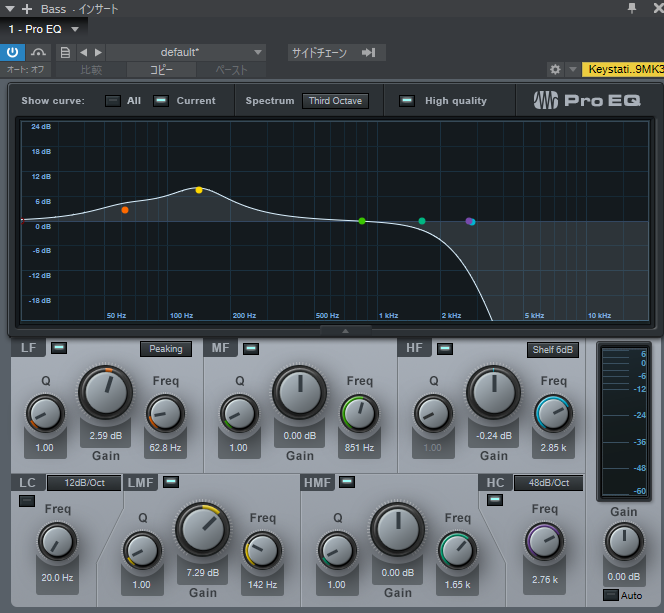The image size is (664, 613).
Task: Click the HMF Freq knob
Action: tap(457, 551)
